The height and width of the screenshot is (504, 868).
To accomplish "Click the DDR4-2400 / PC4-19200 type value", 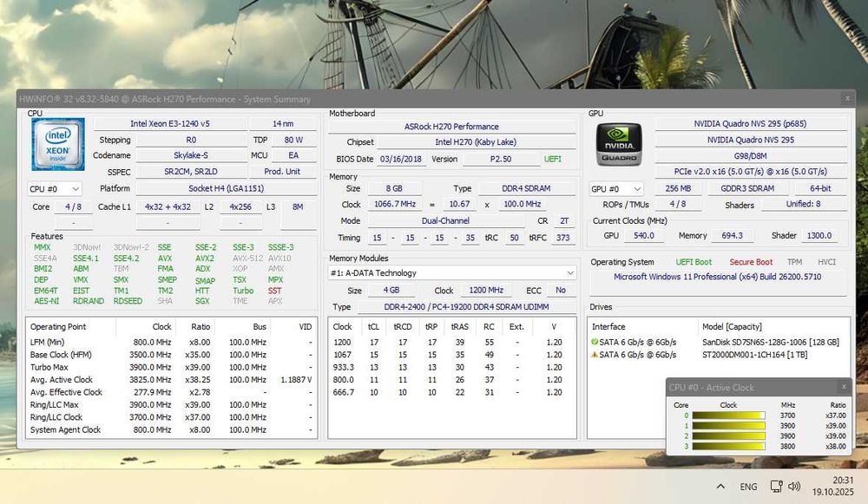I will [467, 306].
